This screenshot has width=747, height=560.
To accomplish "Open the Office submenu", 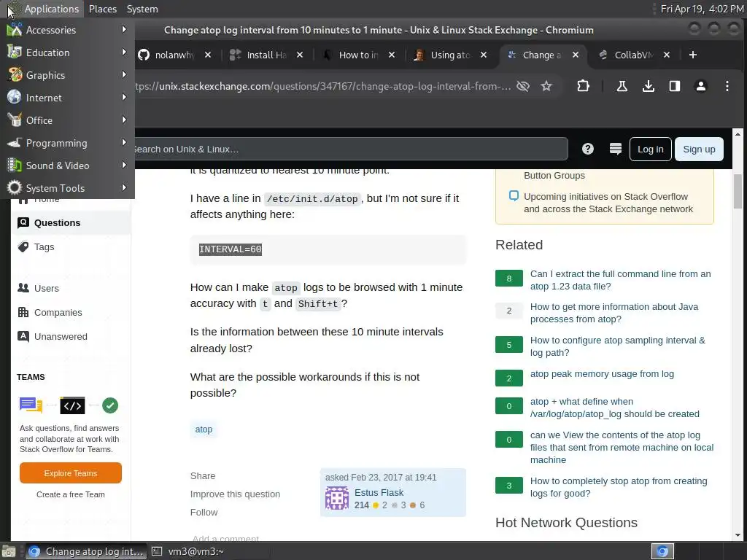I will [67, 120].
